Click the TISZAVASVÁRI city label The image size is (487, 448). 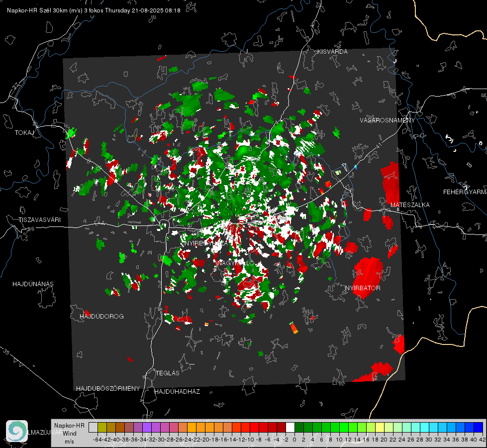coord(39,220)
